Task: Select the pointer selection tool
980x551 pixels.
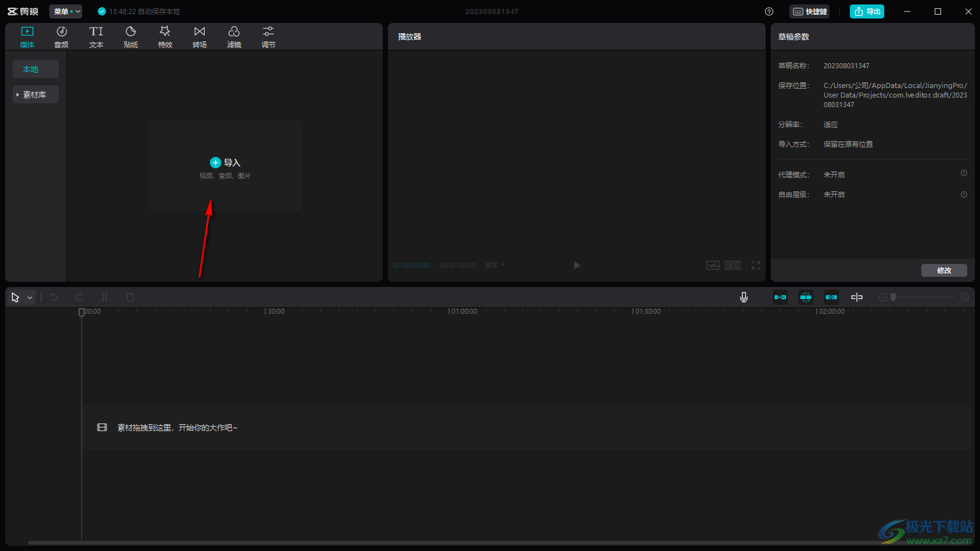Action: coord(15,297)
